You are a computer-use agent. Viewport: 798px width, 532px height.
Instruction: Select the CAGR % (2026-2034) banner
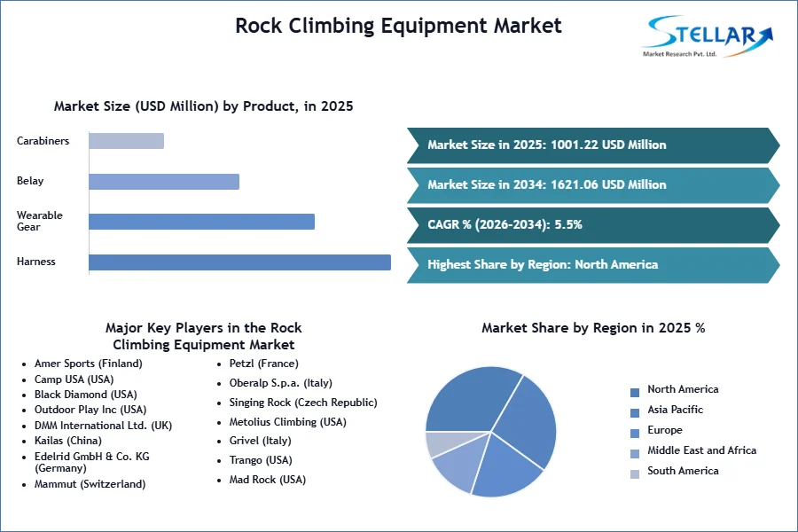click(593, 225)
